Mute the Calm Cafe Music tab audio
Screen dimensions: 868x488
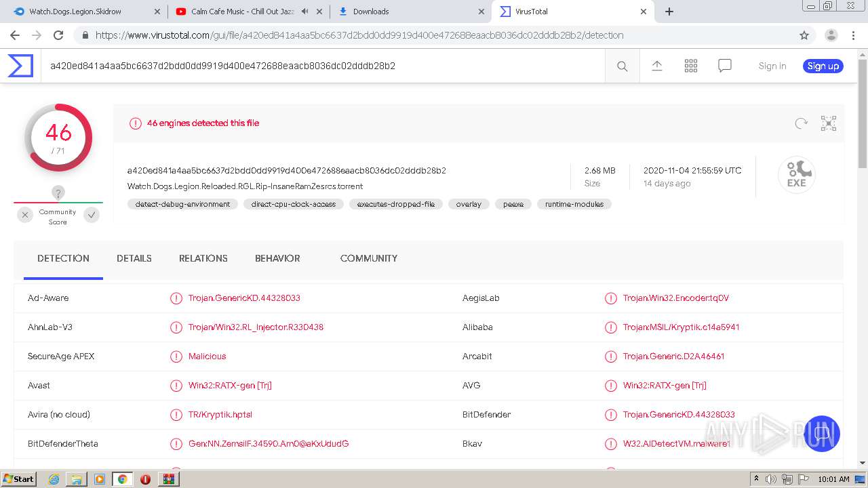click(x=304, y=12)
